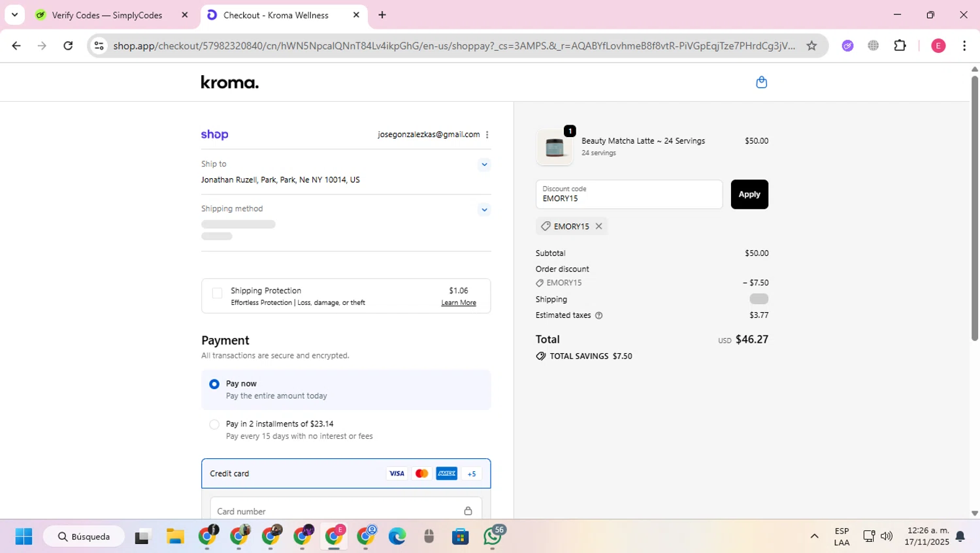This screenshot has width=980, height=553.
Task: Click the Visa card icon
Action: point(397,473)
